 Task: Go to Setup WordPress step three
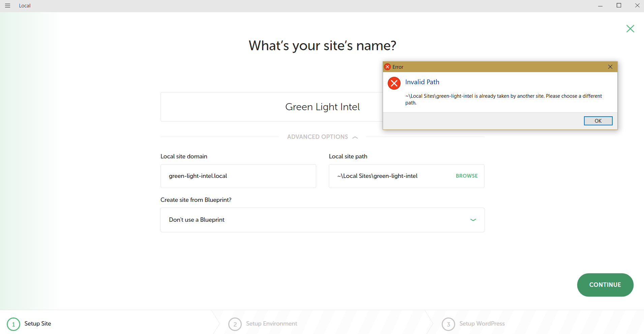tap(473, 324)
